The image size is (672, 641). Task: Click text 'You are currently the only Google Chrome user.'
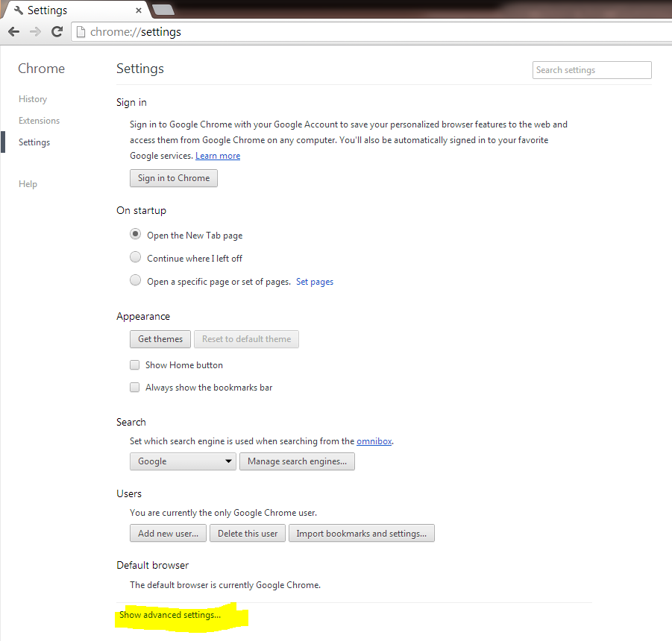(x=223, y=513)
